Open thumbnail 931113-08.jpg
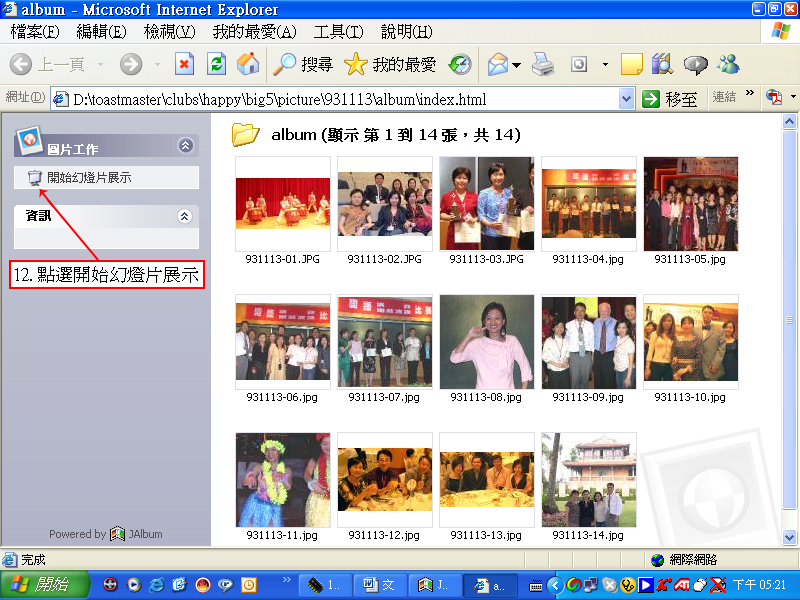800x600 pixels. click(486, 342)
